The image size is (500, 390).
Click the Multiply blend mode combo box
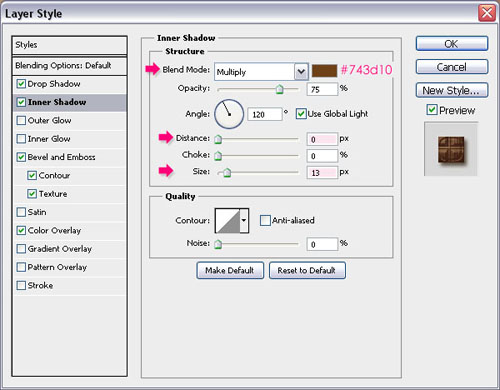261,71
